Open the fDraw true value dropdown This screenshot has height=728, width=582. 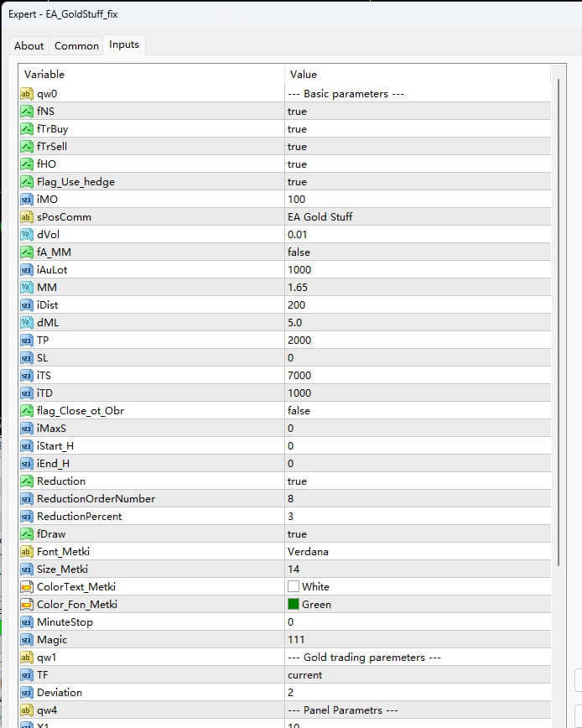[x=418, y=534]
